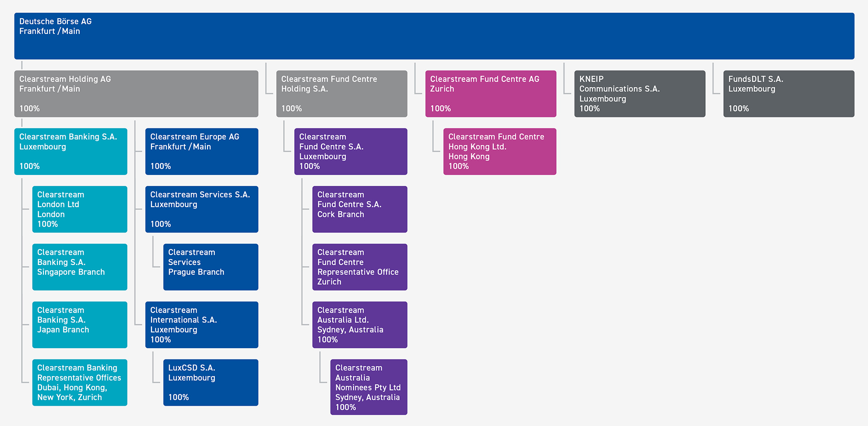Viewport: 868px width, 426px height.
Task: Open the FundsDLT S.A. Luxembourg node
Action: point(788,94)
